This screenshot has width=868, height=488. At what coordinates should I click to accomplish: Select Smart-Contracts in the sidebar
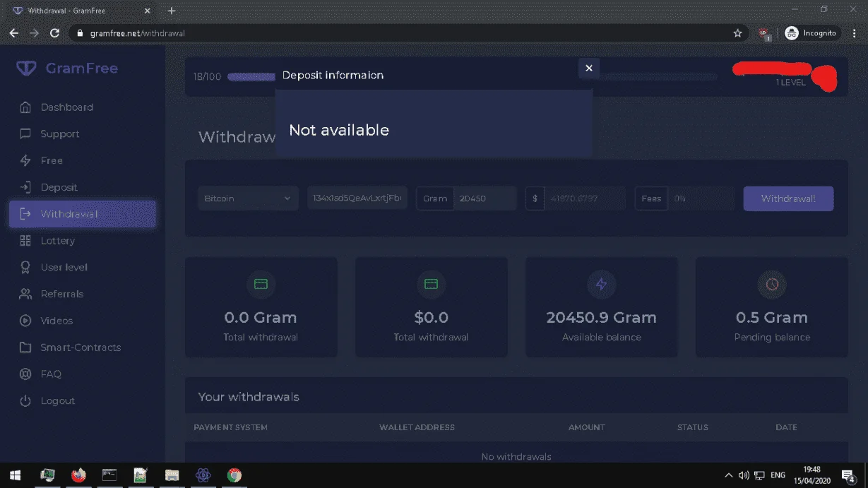pyautogui.click(x=81, y=347)
